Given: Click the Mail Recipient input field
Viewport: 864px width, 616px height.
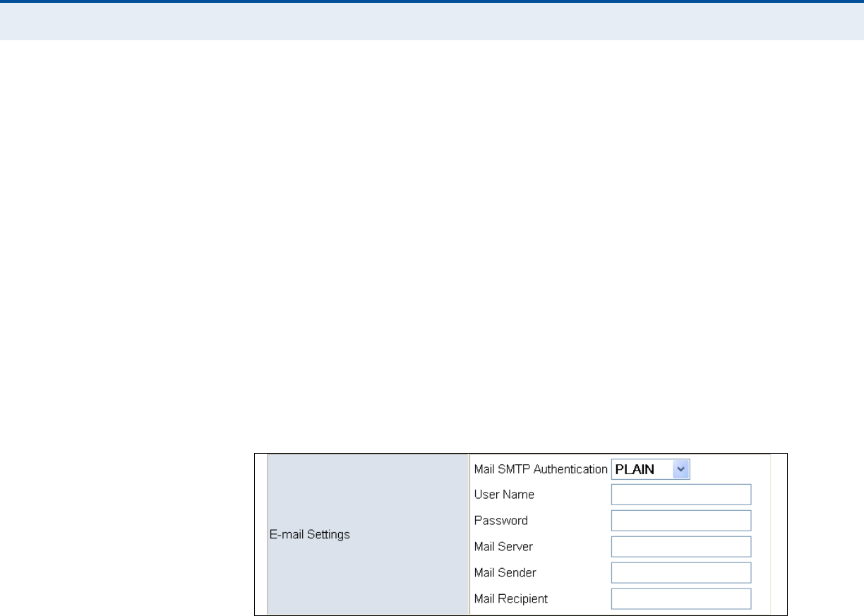Looking at the screenshot, I should (x=681, y=599).
